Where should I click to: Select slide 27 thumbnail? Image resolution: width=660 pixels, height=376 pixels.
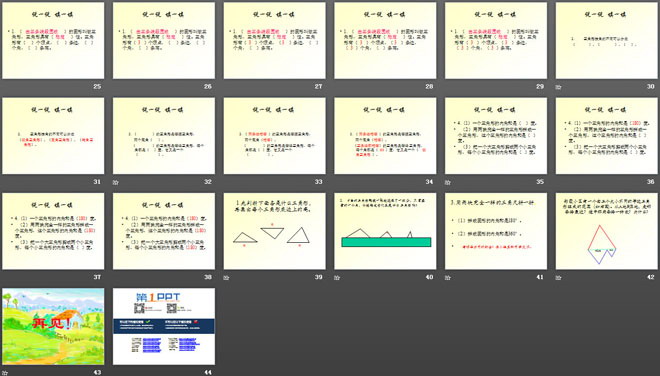click(274, 40)
